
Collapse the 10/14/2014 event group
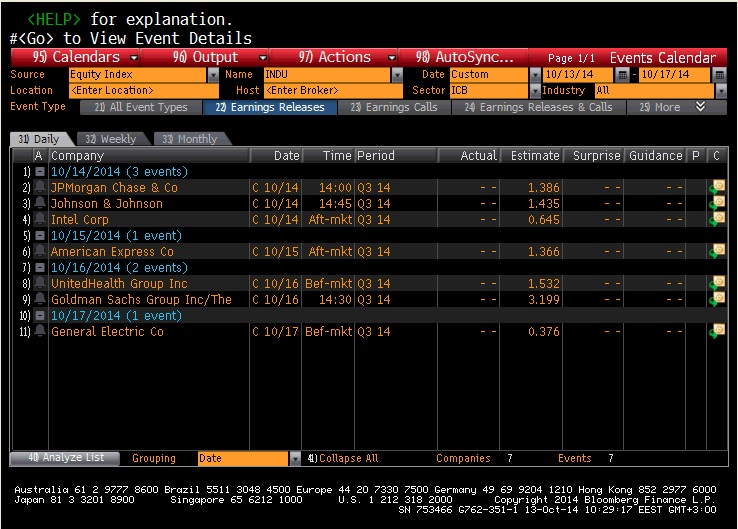tap(40, 172)
